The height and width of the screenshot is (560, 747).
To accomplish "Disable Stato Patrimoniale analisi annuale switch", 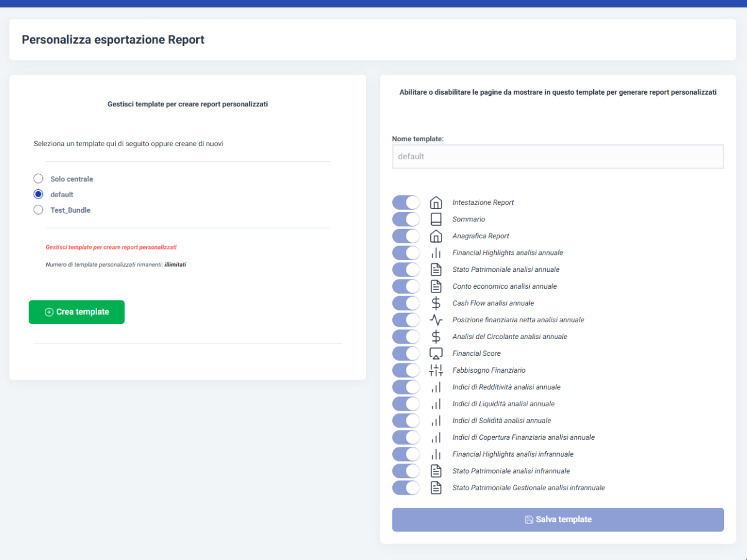I will (x=406, y=269).
